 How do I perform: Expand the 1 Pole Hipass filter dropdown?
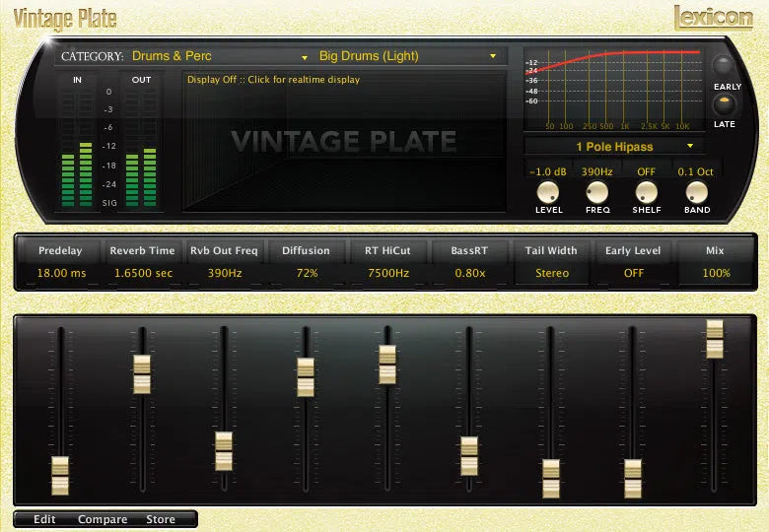click(x=614, y=146)
